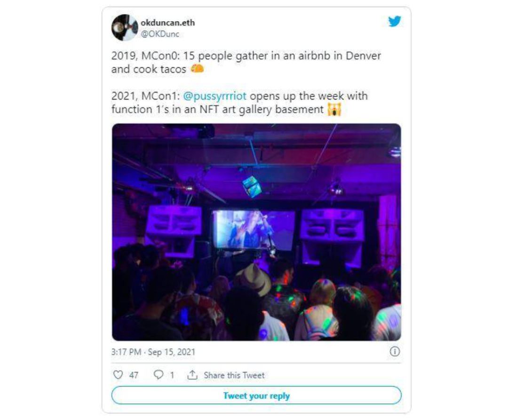Image resolution: width=508 pixels, height=420 pixels.
Task: Click Share this Tweet text
Action: pos(234,375)
